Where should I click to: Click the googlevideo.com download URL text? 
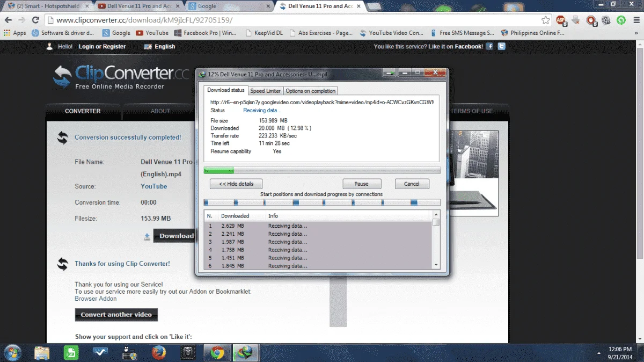click(x=321, y=102)
